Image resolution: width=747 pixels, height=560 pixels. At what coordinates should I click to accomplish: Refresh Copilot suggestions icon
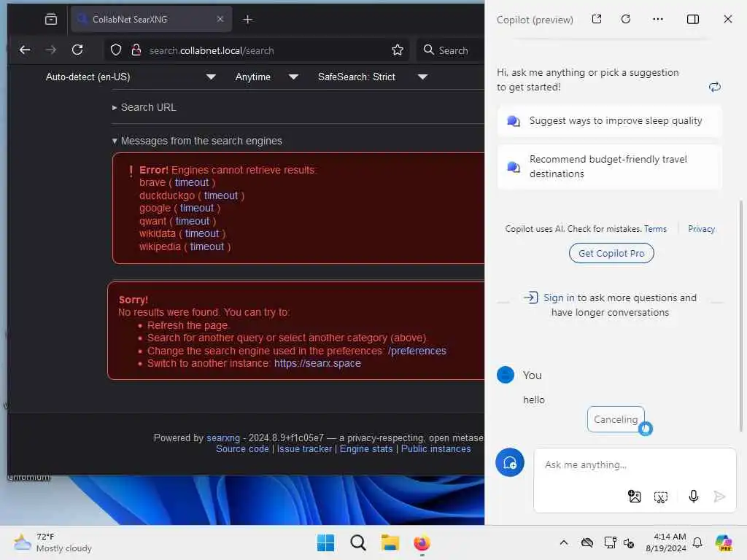715,87
